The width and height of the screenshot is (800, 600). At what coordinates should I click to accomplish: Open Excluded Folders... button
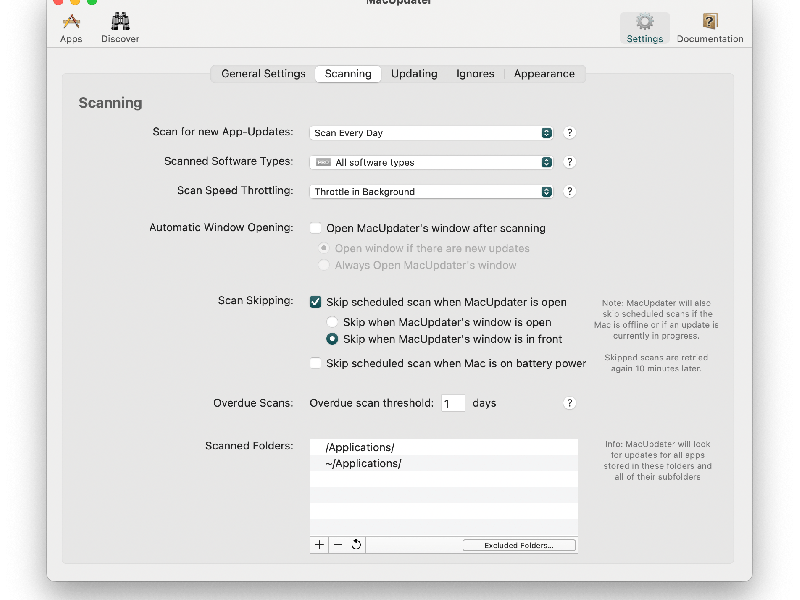point(519,545)
